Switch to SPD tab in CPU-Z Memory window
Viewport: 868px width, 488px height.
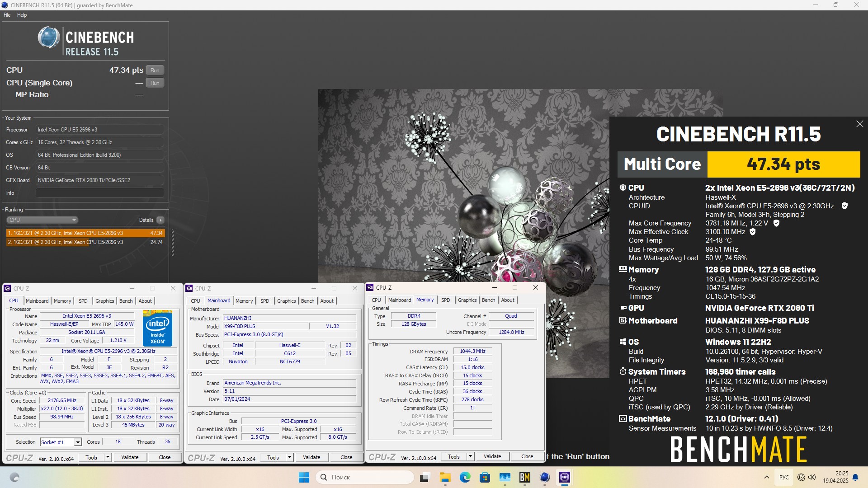tap(446, 300)
